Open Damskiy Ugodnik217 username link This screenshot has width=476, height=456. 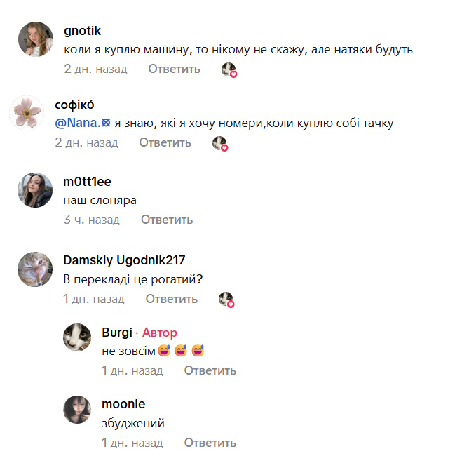124,260
